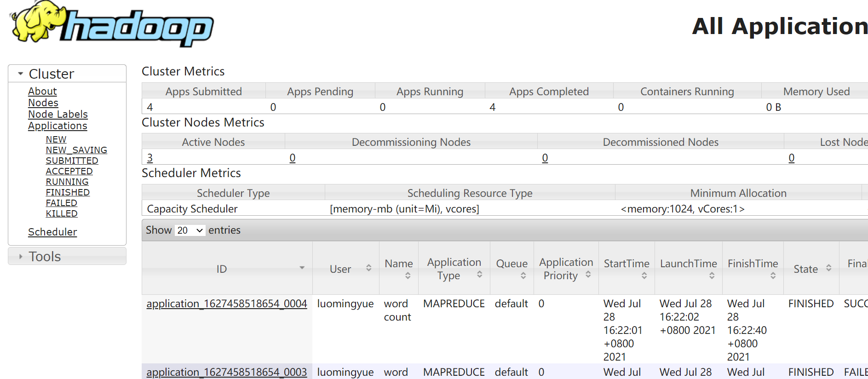Screen dimensions: 868x379
Task: Click Active Nodes count 3 link
Action: (x=150, y=158)
